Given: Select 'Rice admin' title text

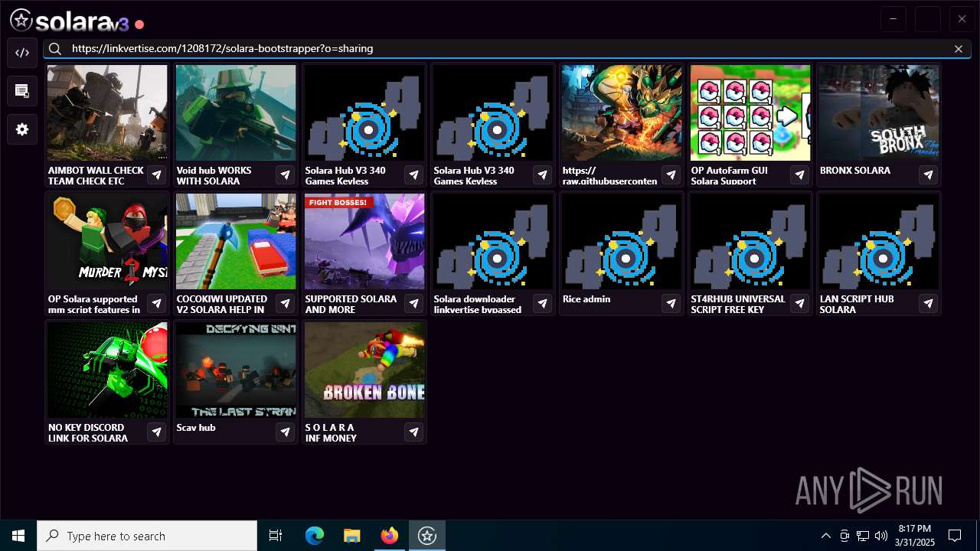Looking at the screenshot, I should tap(586, 299).
